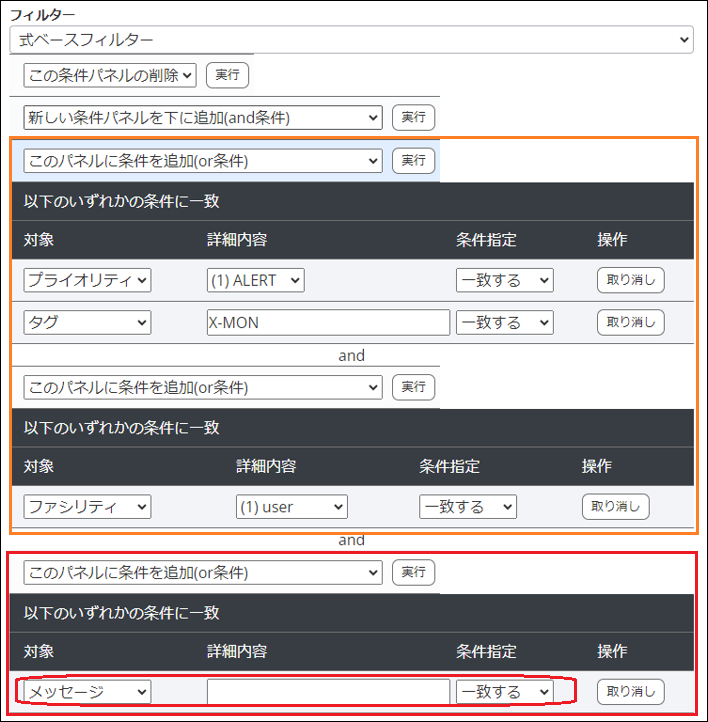Open 一致する dropdown in the ファシリティ row
The image size is (708, 722).
pos(467,507)
